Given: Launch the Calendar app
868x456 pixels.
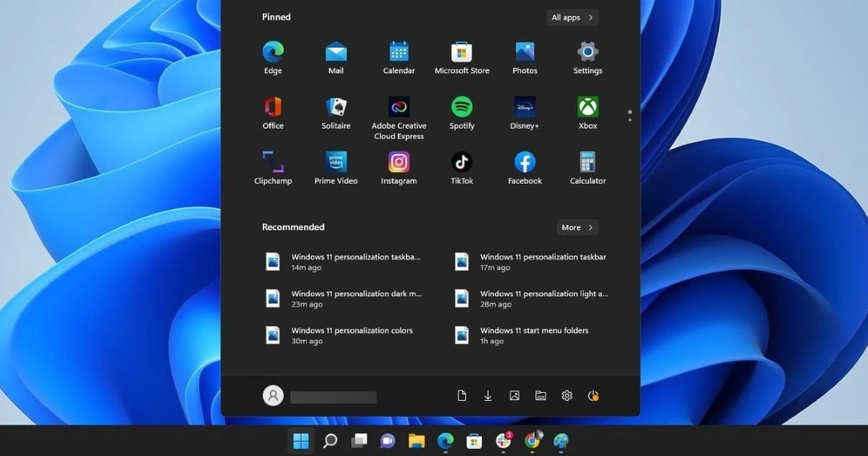Looking at the screenshot, I should tap(399, 57).
